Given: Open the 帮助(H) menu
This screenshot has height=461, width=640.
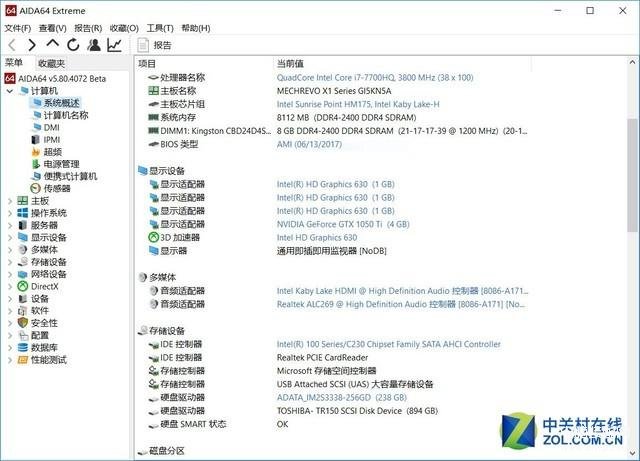Looking at the screenshot, I should tap(196, 28).
